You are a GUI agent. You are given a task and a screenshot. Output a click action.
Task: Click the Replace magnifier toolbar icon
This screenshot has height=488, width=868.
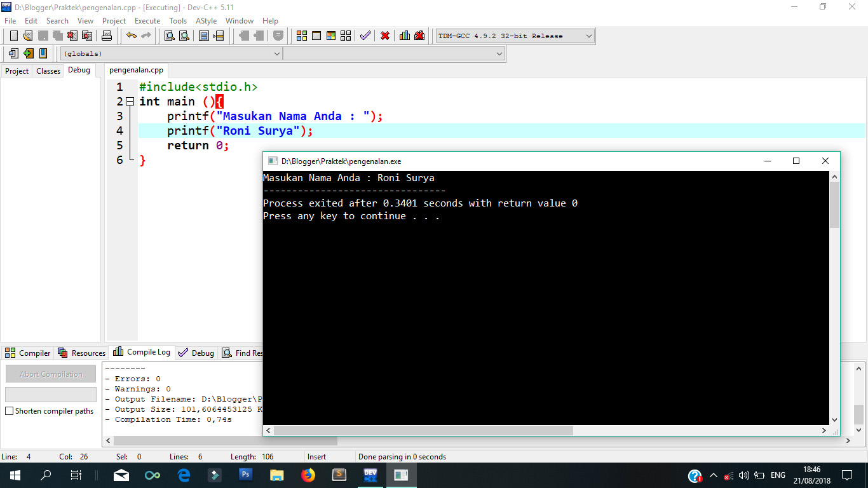click(184, 36)
